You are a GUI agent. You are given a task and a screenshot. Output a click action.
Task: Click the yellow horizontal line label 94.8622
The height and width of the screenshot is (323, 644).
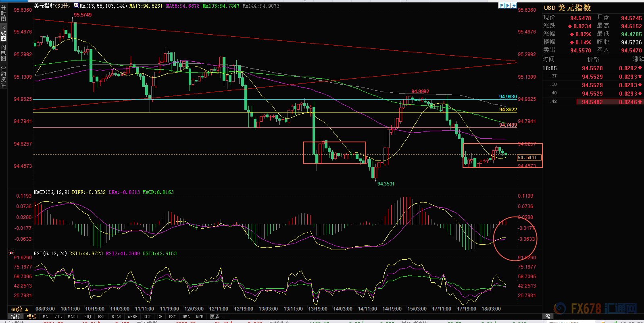point(508,110)
